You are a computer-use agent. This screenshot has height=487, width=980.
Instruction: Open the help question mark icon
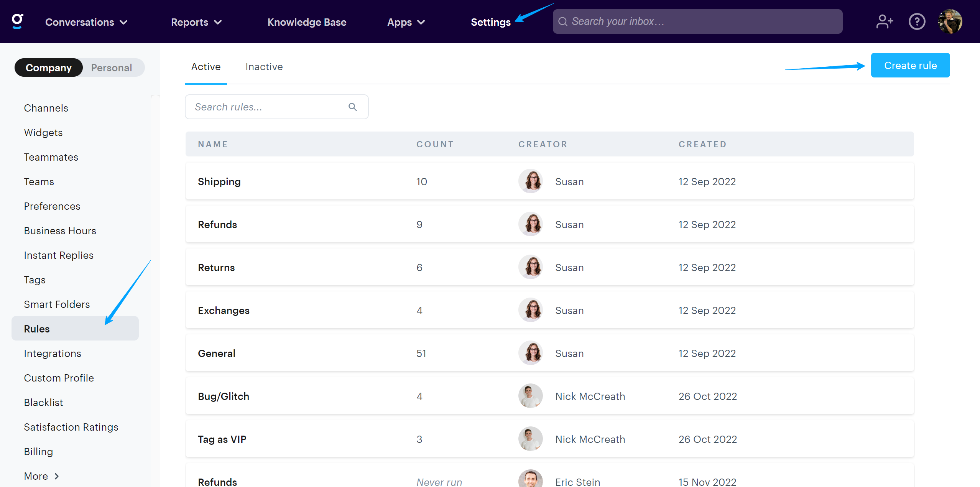[x=917, y=21]
